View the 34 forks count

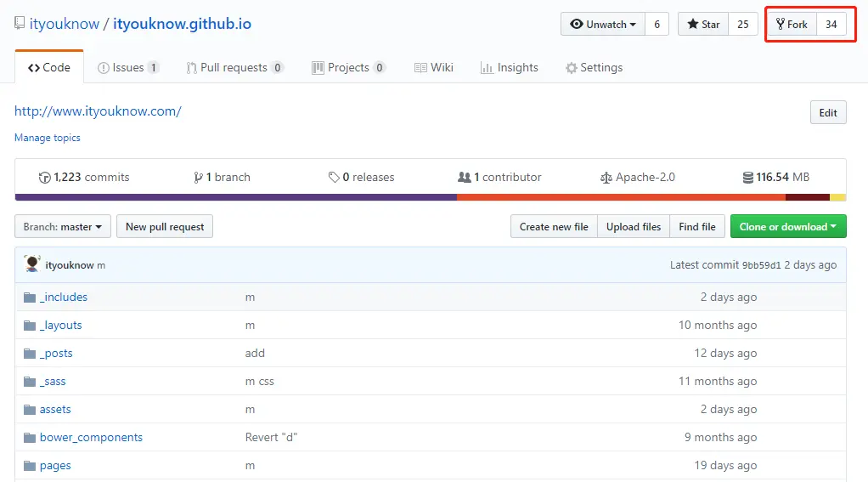point(831,25)
